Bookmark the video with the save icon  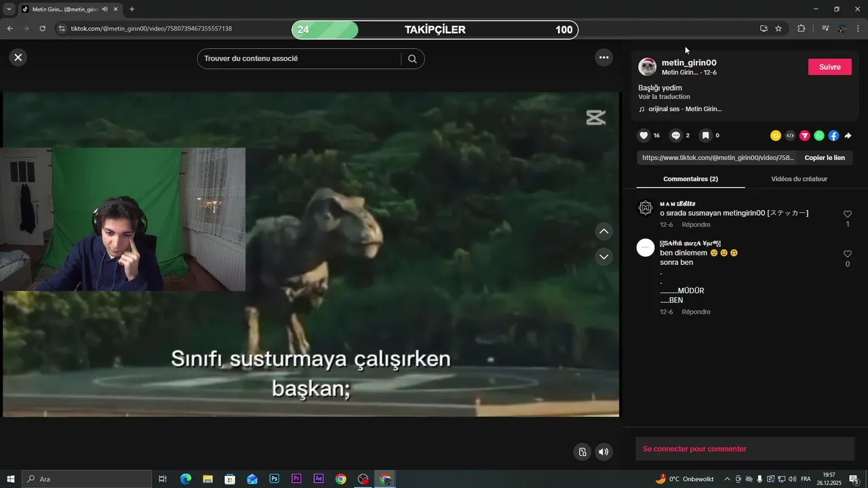[x=705, y=136]
